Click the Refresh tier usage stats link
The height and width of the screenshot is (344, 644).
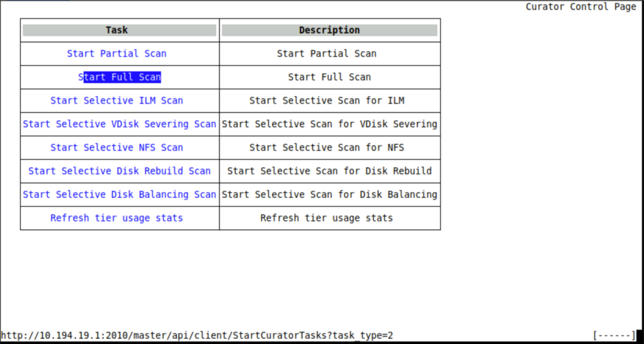tap(116, 218)
